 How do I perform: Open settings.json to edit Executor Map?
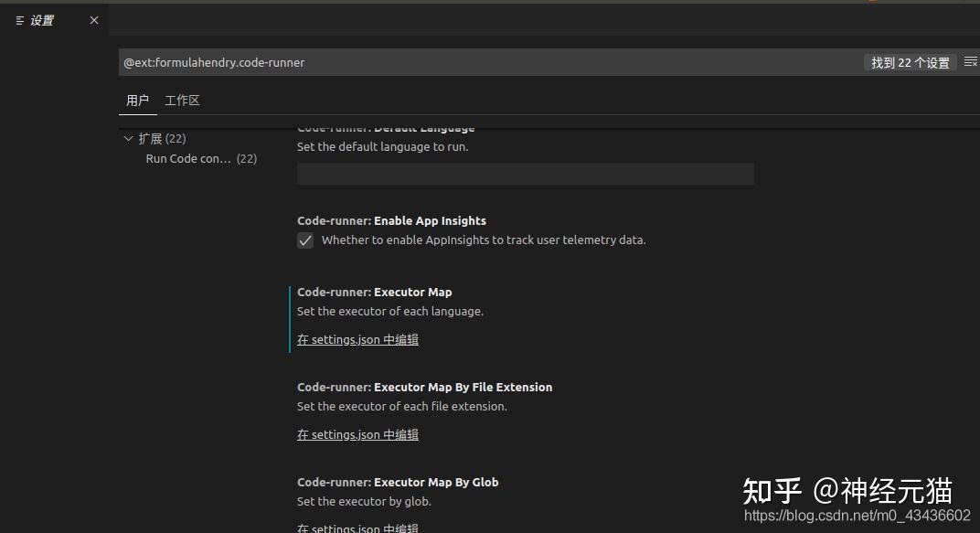pyautogui.click(x=357, y=339)
